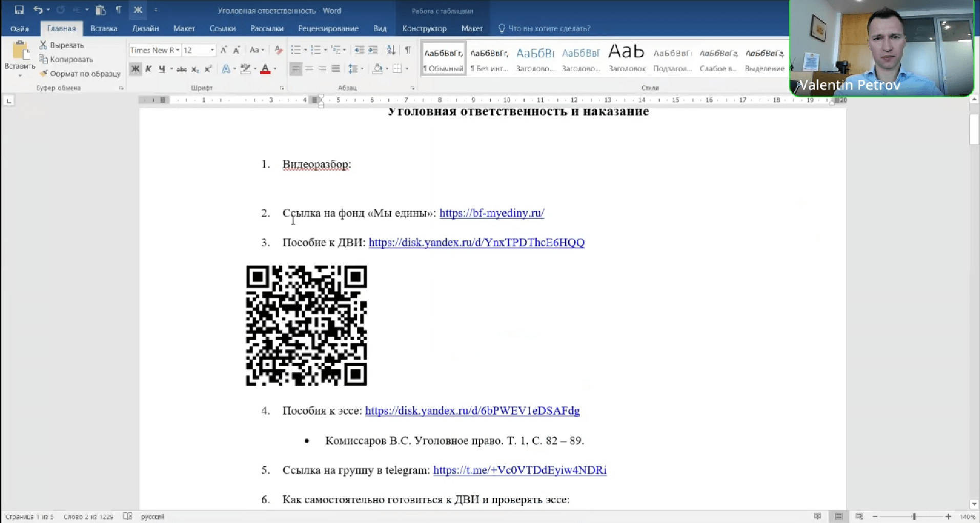Toggle bold Ж in the quick access toolbar
Image resolution: width=980 pixels, height=523 pixels.
tap(138, 10)
